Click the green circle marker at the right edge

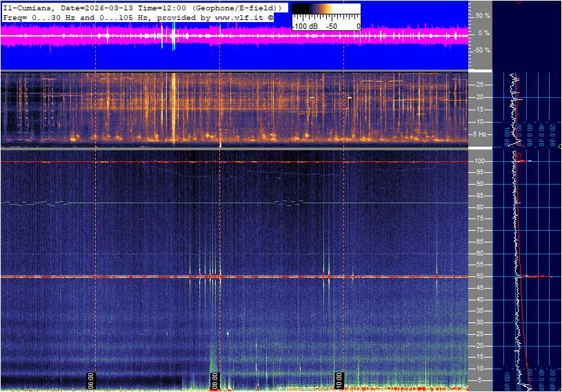tap(559, 147)
